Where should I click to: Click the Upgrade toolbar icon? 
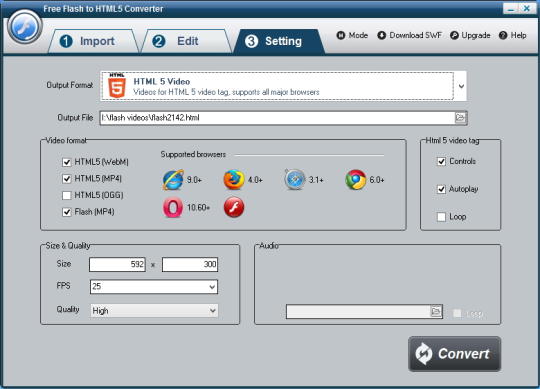[x=455, y=35]
